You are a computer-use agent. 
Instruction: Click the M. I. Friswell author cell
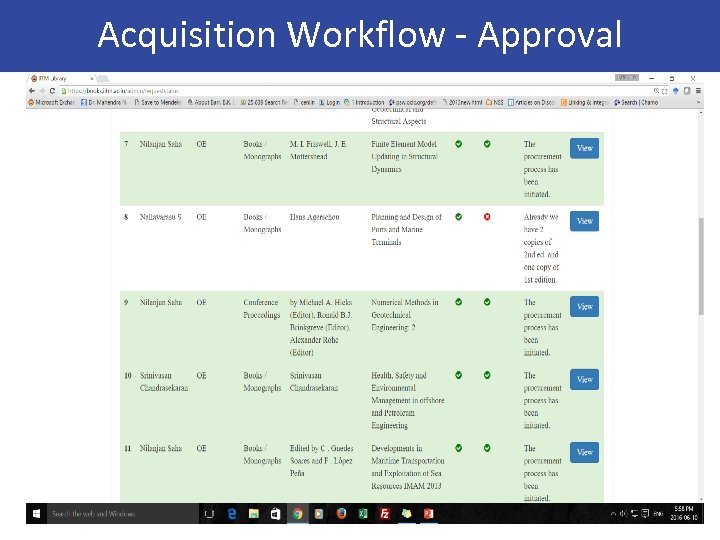319,150
